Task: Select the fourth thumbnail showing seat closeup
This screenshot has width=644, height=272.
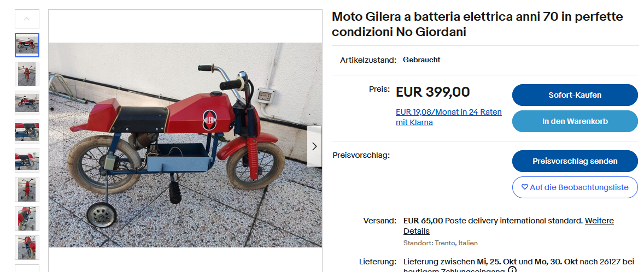Action: (x=27, y=132)
